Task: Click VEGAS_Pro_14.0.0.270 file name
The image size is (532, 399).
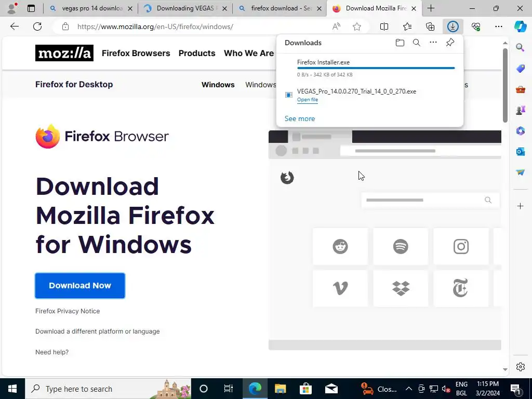Action: [x=356, y=91]
